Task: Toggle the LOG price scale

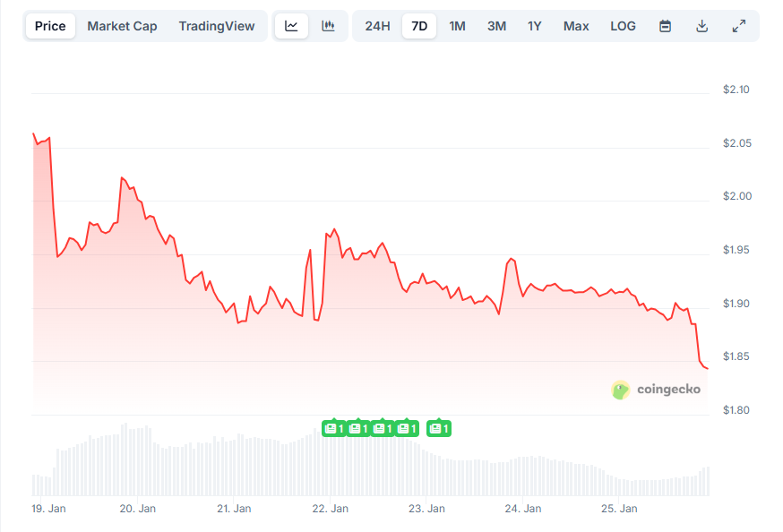Action: pos(623,26)
